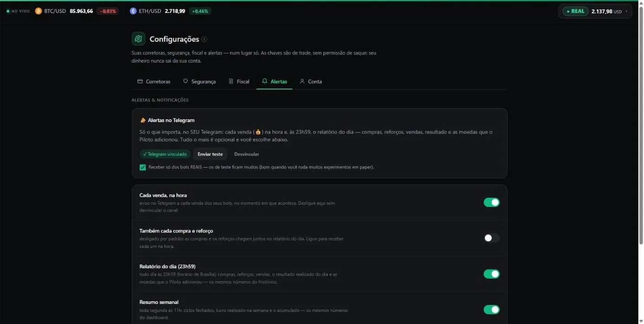
Task: Click the Também cada compra e reforço label
Action: pos(176,231)
